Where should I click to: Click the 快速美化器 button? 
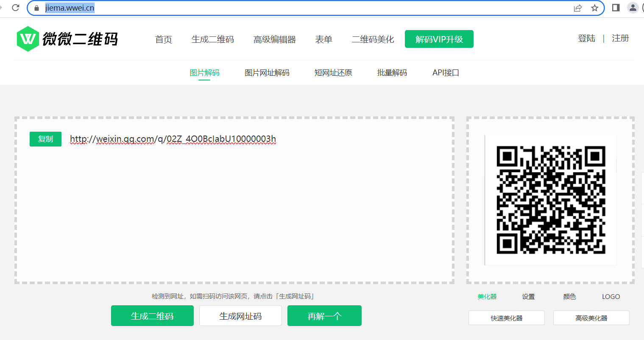tap(507, 318)
